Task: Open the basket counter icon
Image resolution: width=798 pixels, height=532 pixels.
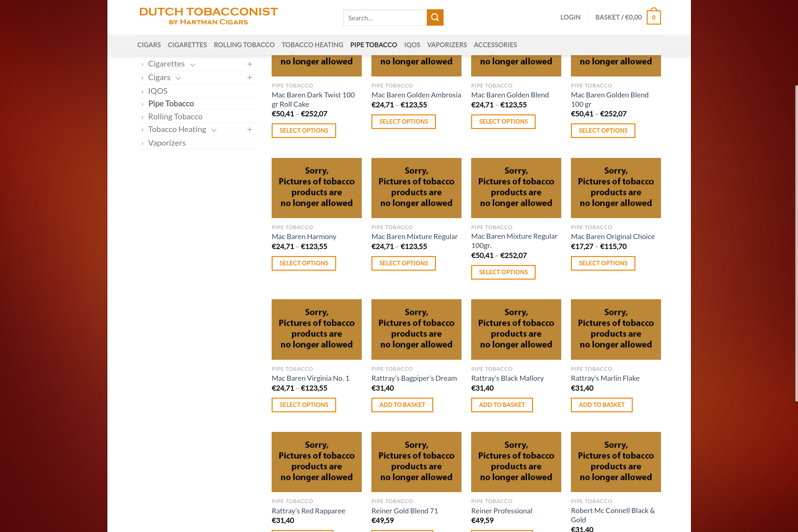Action: (653, 17)
